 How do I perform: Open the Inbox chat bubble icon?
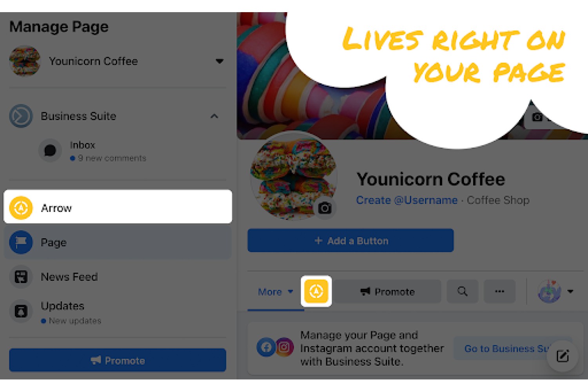point(50,151)
